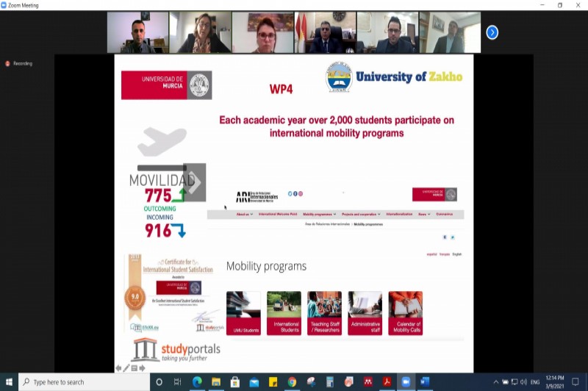This screenshot has height=391, width=588.
Task: Open the Windows Start menu
Action: [9, 382]
